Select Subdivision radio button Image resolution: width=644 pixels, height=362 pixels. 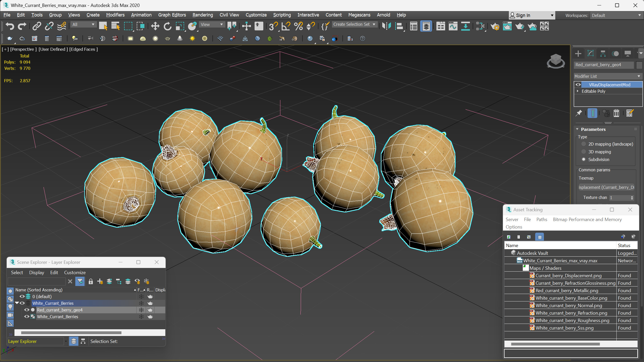click(x=584, y=159)
